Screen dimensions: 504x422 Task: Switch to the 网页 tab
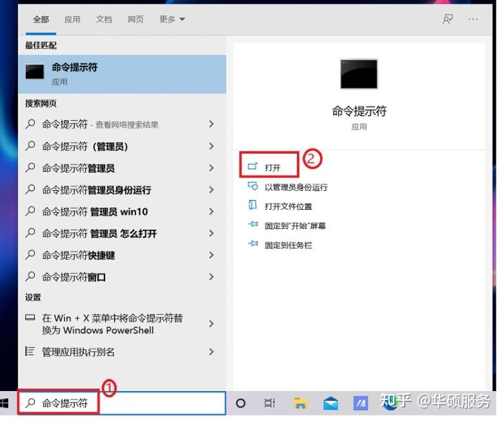tap(136, 19)
